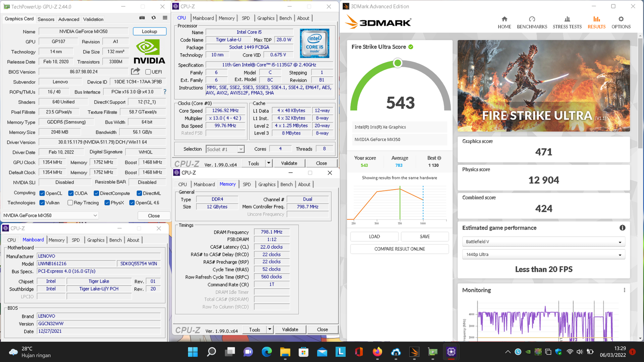This screenshot has height=362, width=644.
Task: Open the Socket #1 selection dropdown
Action: point(225,149)
